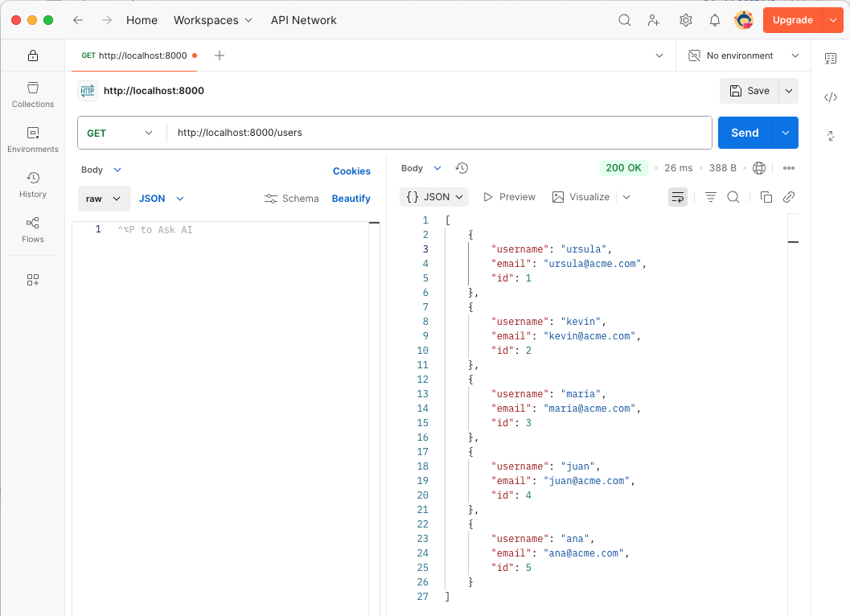Expand the Visualize options chevron
Screen dimensions: 850x616
click(626, 197)
